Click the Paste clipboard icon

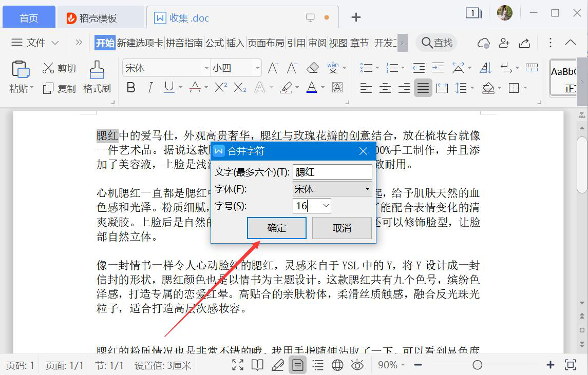[21, 69]
